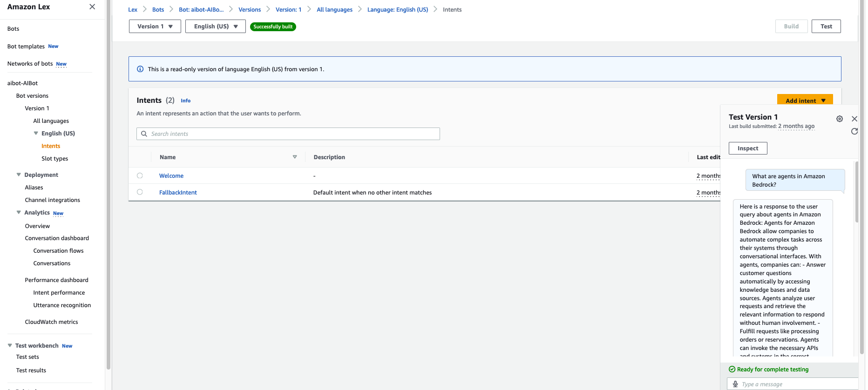868x390 pixels.
Task: Focus the Search intents field
Action: click(288, 134)
